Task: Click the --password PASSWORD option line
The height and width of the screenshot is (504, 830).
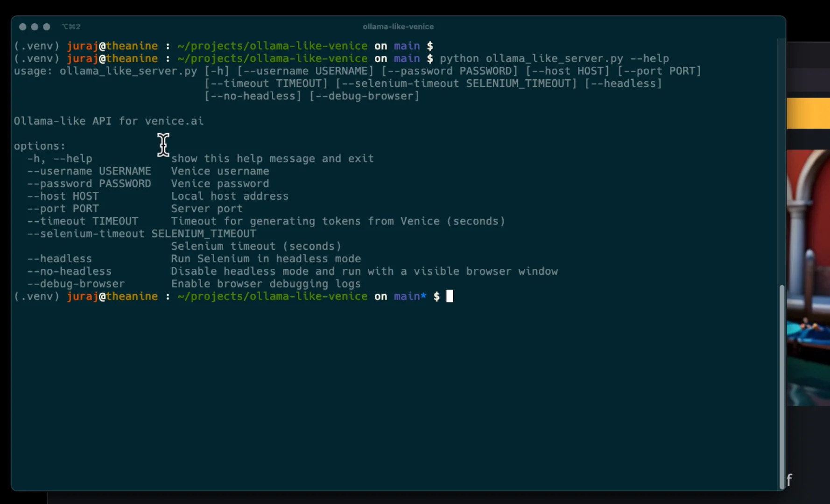Action: point(89,184)
